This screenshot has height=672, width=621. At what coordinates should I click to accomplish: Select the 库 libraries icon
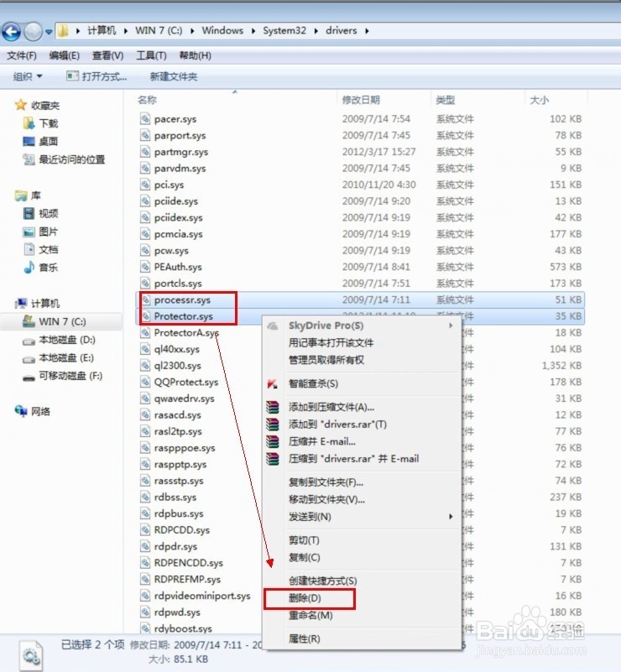click(21, 195)
